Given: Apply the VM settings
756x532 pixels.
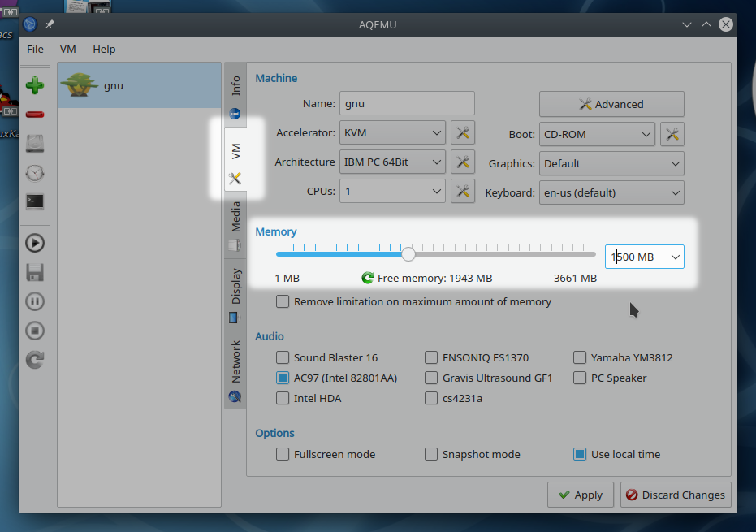Looking at the screenshot, I should (581, 495).
